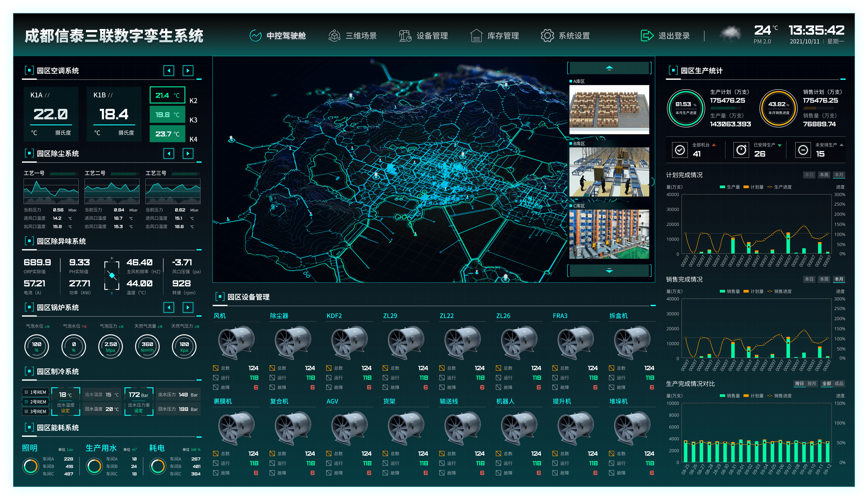
Task: Toggle 故障 checkbox under 拆盒机
Action: (612, 387)
